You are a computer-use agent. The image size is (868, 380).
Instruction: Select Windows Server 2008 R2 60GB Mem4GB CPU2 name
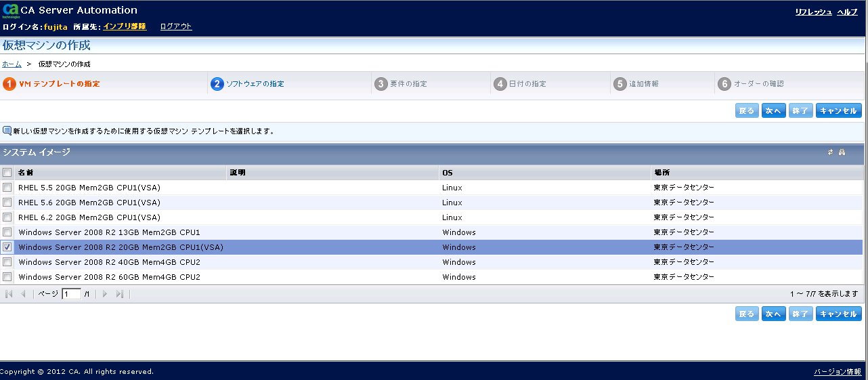click(x=109, y=277)
